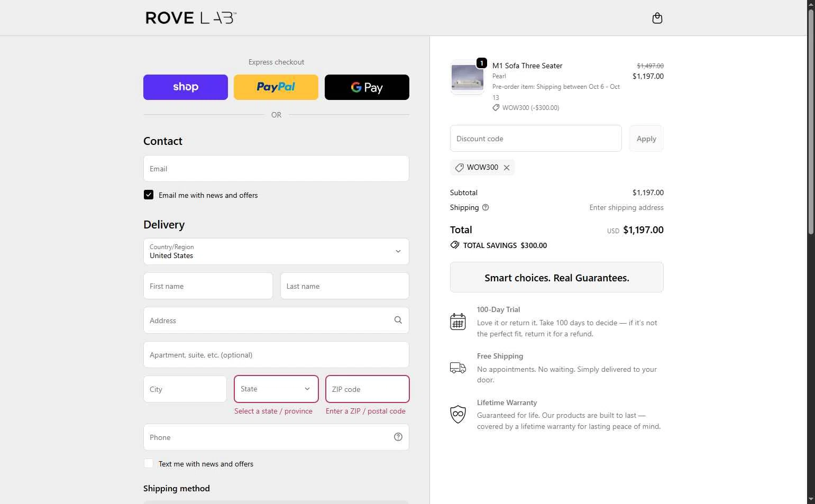Click the Apply discount button

[x=646, y=139]
